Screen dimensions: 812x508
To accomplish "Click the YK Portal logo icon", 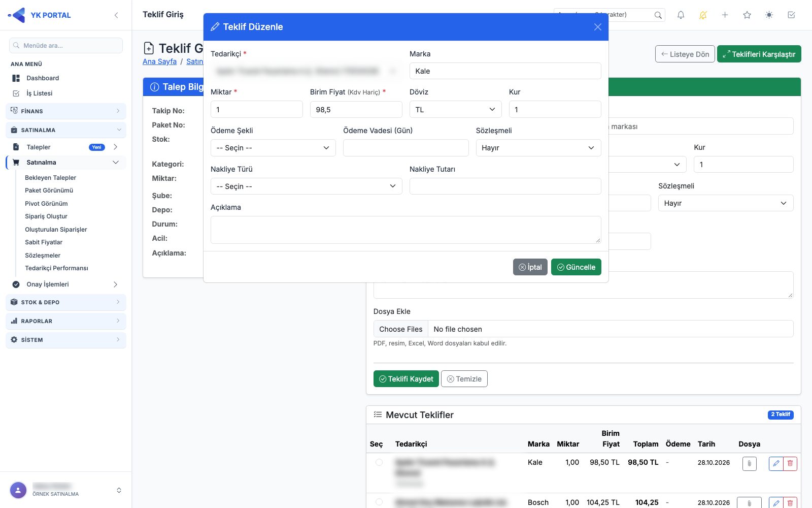I will 17,15.
